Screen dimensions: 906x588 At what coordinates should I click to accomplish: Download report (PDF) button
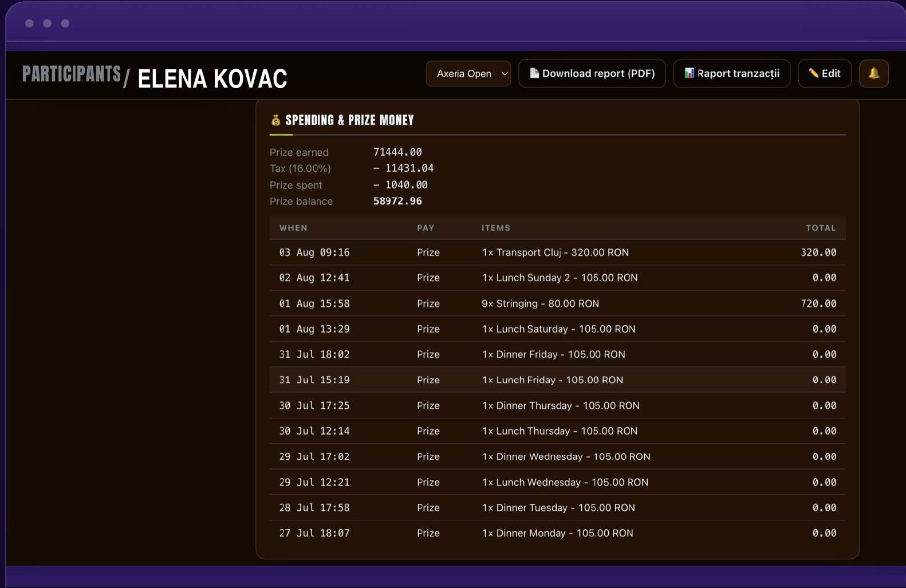point(592,73)
